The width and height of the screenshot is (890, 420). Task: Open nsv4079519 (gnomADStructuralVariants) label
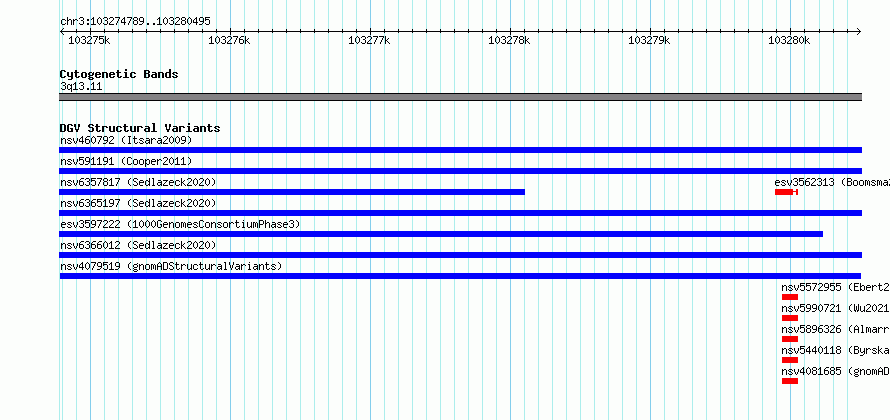click(171, 266)
